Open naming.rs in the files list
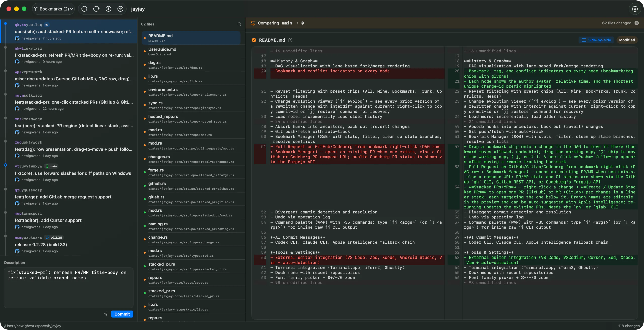The height and width of the screenshot is (330, 644). tap(191, 226)
